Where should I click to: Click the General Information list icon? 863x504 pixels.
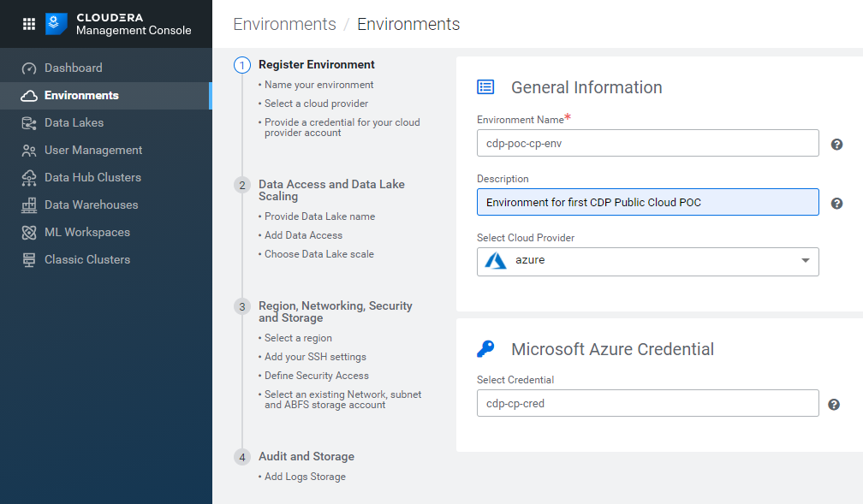tap(485, 87)
